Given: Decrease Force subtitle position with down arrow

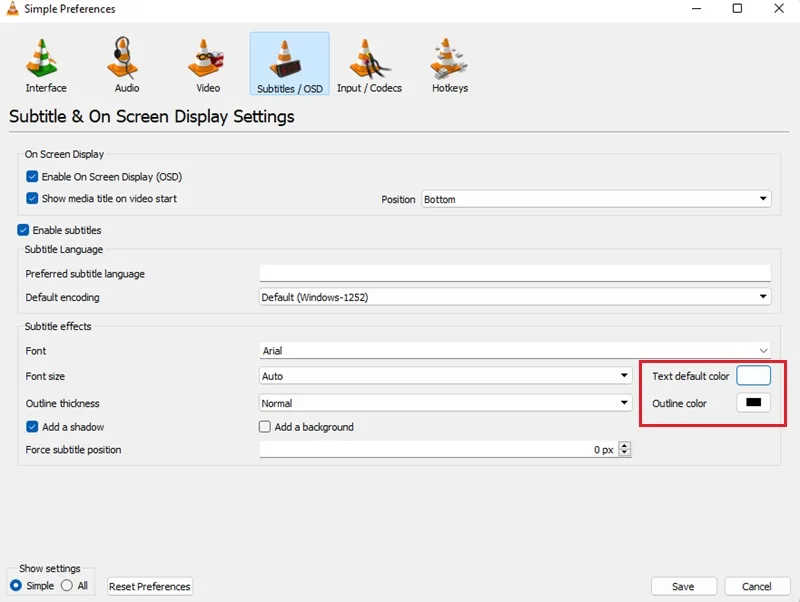Looking at the screenshot, I should click(x=624, y=453).
